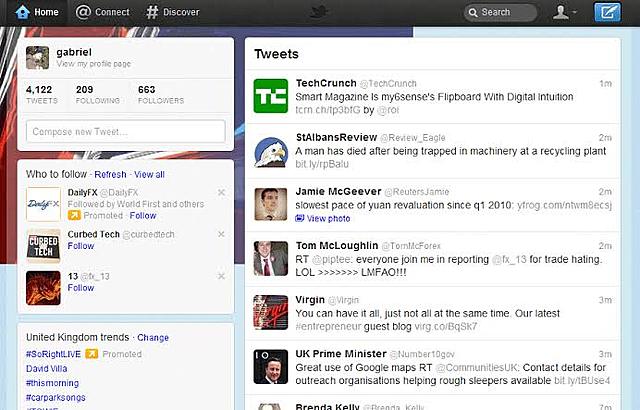Open the 209 Following count
Screen dimensions: 640x410
click(98, 95)
